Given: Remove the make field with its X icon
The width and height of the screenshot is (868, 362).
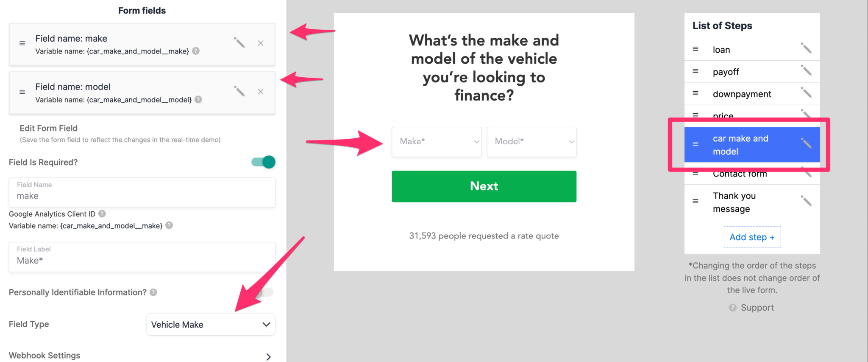Looking at the screenshot, I should click(260, 43).
